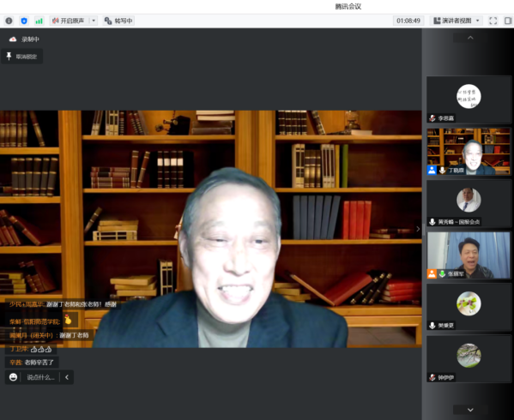The height and width of the screenshot is (420, 514).
Task: Click 张丽军's green microphone icon
Action: pyautogui.click(x=443, y=273)
